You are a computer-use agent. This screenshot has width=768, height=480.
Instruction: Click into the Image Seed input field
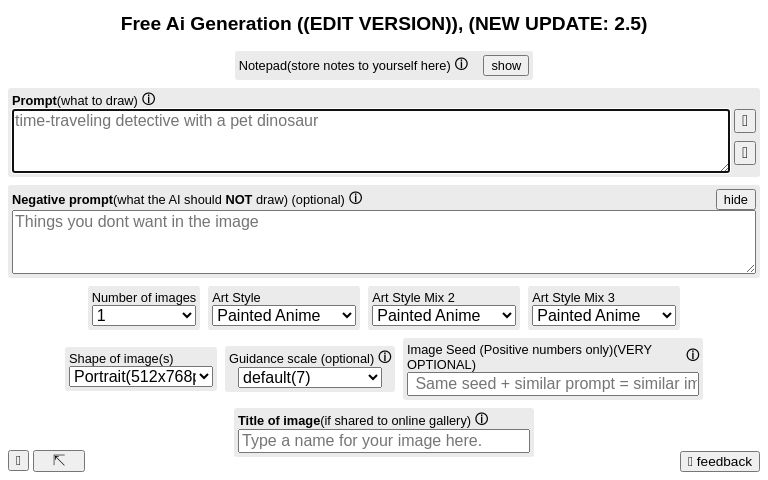(x=553, y=384)
